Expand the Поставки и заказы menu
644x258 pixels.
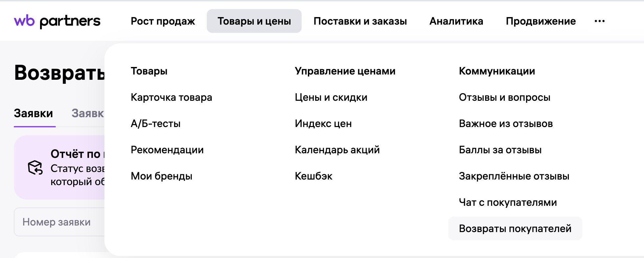coord(360,21)
